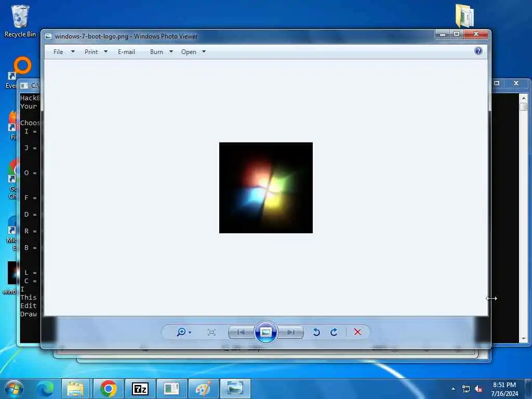Click the command prompt scrollbar down arrow
Viewport: 532px width, 399px height.
pyautogui.click(x=523, y=339)
